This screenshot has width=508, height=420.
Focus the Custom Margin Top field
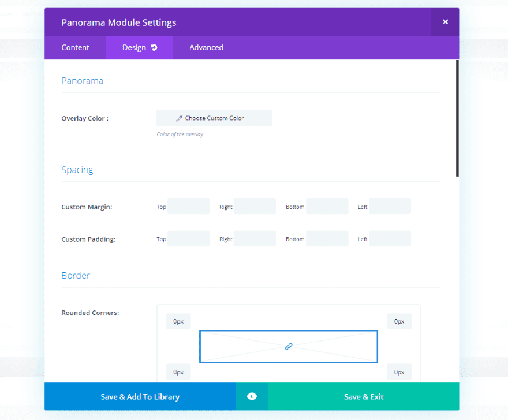pos(188,207)
